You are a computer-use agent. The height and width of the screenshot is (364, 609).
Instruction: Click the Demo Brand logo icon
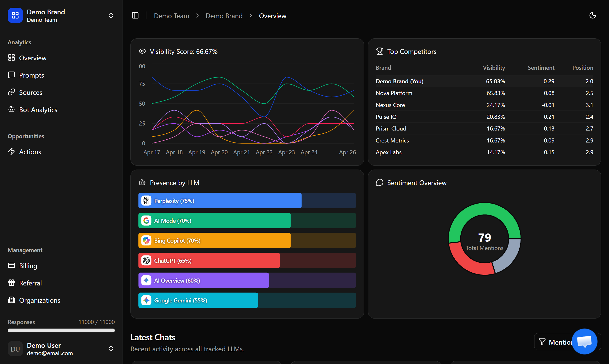(x=15, y=16)
